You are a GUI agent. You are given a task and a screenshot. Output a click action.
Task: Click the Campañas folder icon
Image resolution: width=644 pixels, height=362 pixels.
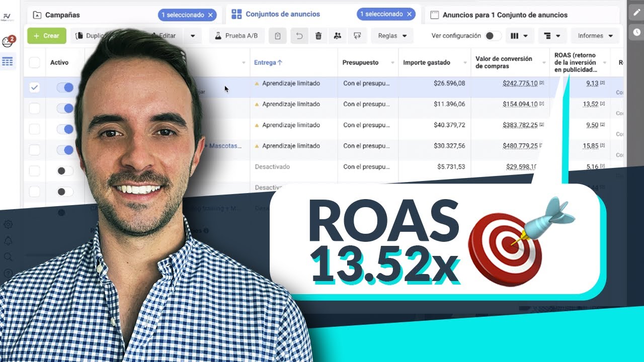(37, 15)
